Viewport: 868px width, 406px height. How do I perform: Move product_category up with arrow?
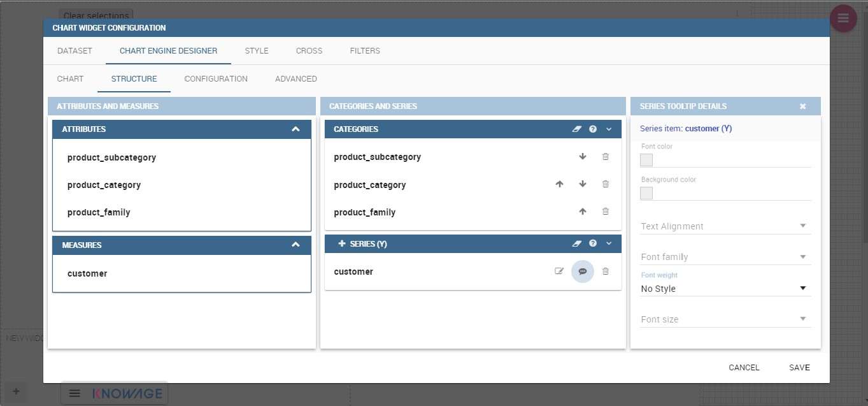tap(560, 184)
